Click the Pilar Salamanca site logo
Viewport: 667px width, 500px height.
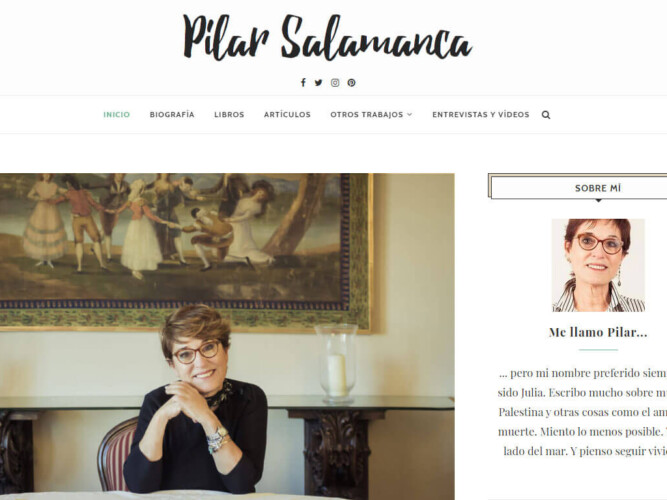coord(328,37)
